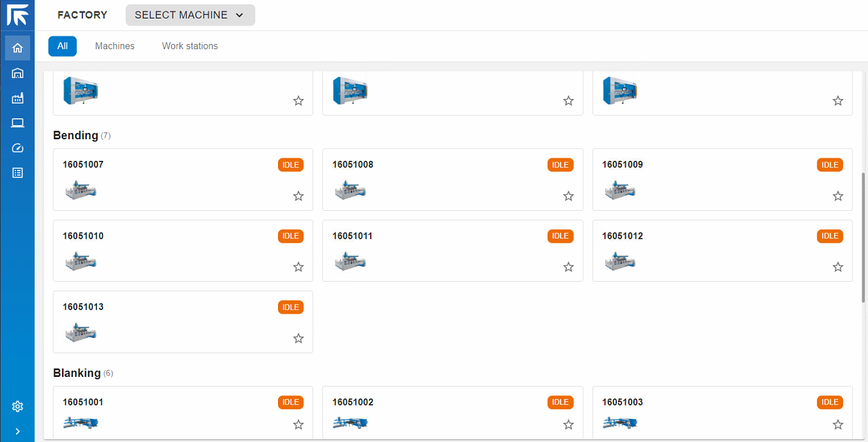Select the All filter tab
868x442 pixels.
pos(63,46)
